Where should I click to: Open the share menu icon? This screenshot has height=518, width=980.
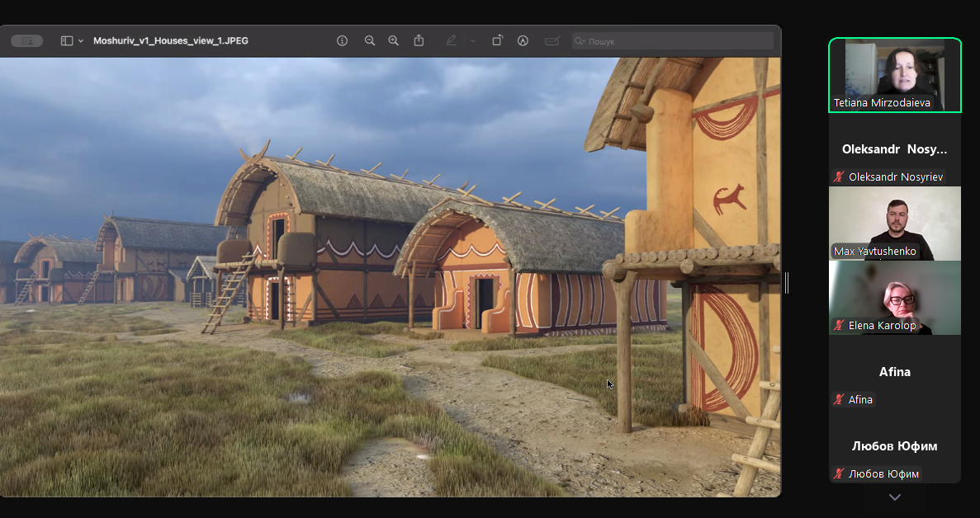tap(419, 40)
